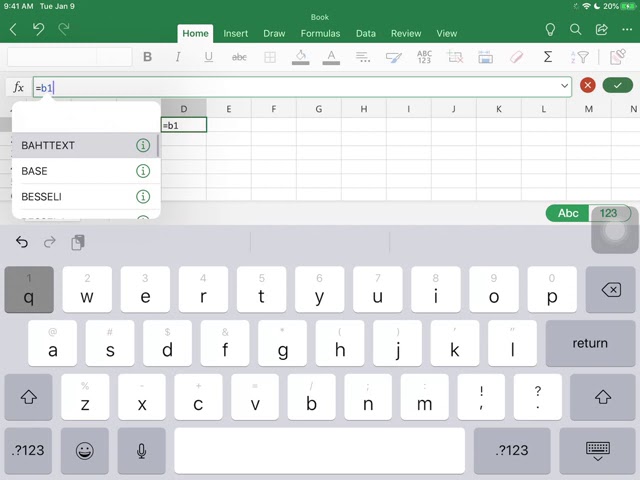640x480 pixels.
Task: Switch to the Home tab
Action: pyautogui.click(x=195, y=33)
